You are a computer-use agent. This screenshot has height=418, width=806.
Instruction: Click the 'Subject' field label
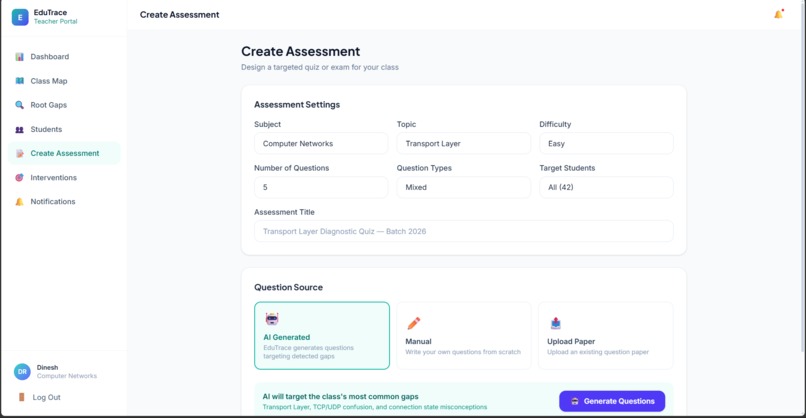tap(267, 124)
